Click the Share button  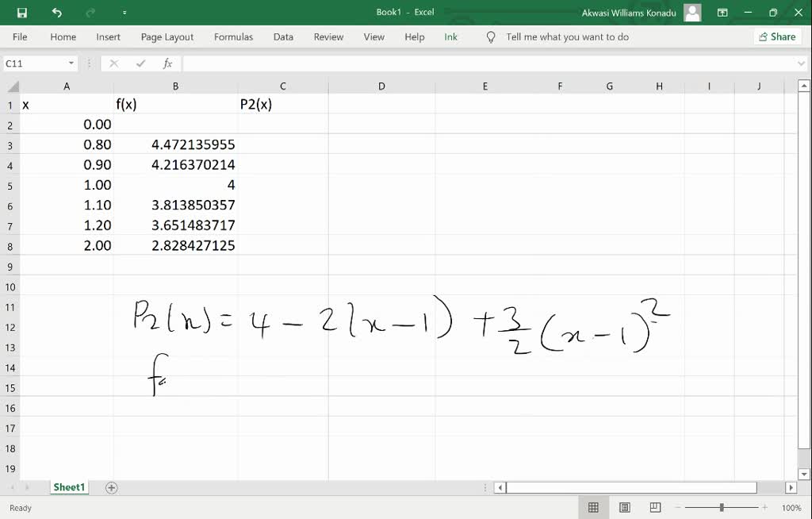coord(777,37)
